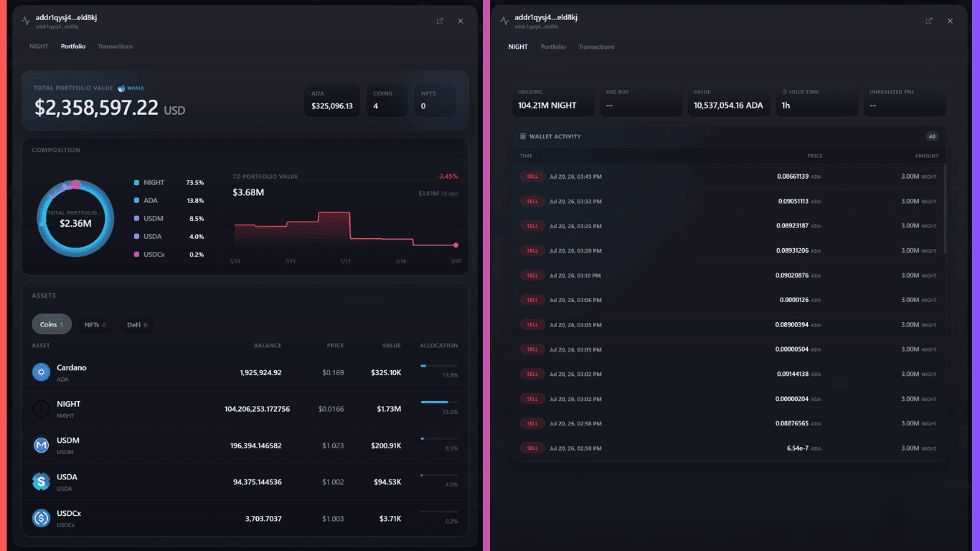Click USDM value $200.91K
The width and height of the screenshot is (980, 551).
pos(385,446)
